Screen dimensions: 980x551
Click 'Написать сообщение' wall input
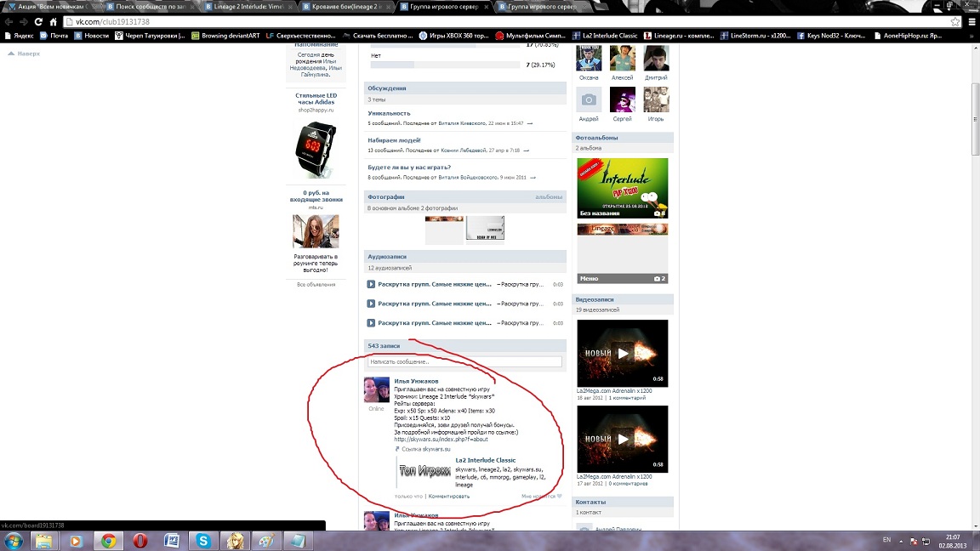(x=464, y=361)
